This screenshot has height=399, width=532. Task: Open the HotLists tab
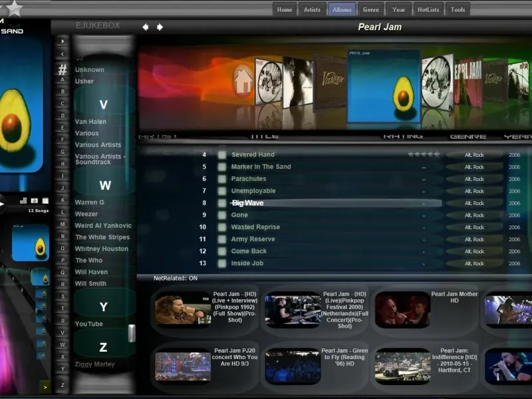coord(428,9)
